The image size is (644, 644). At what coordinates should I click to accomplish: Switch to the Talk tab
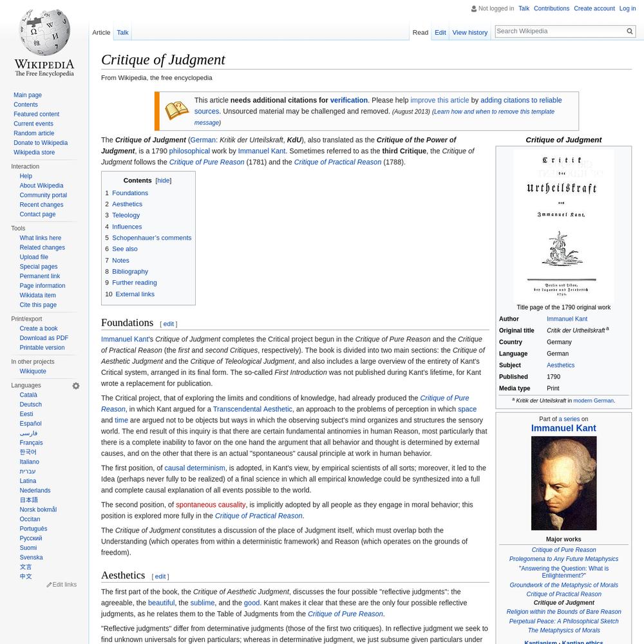(122, 32)
